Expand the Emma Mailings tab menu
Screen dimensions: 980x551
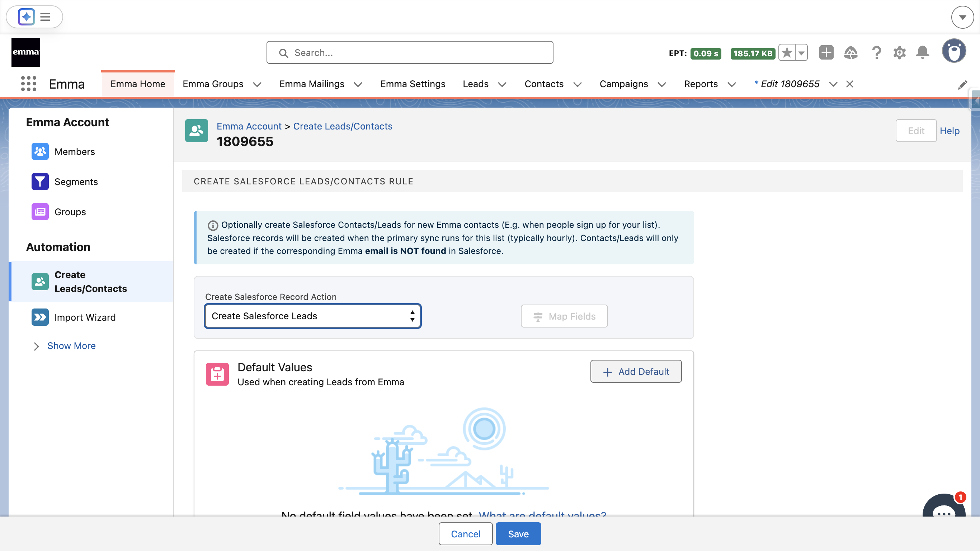click(358, 84)
